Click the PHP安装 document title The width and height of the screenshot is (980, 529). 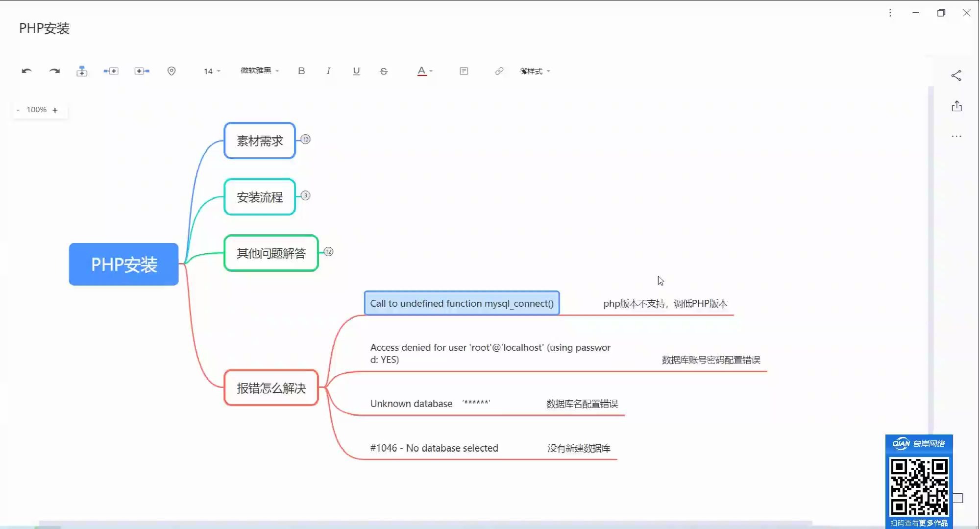44,28
